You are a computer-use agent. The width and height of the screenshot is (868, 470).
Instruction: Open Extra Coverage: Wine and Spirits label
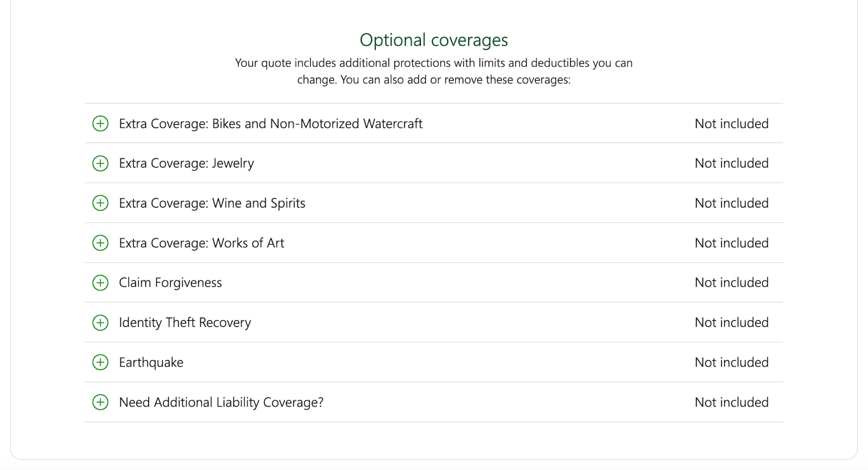click(x=212, y=203)
